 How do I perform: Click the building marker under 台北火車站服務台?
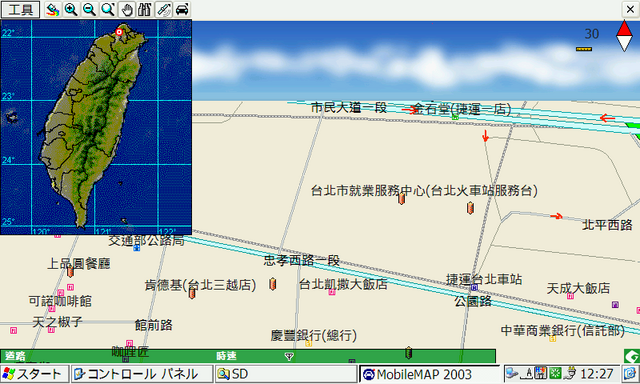pos(470,207)
